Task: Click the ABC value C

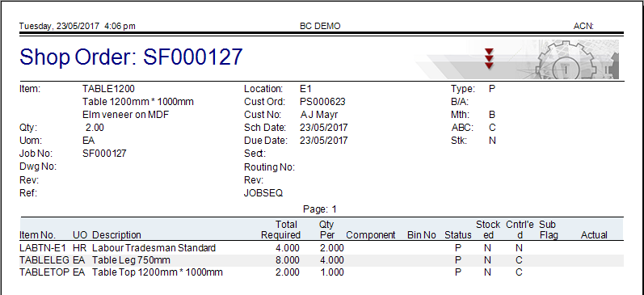Action: [x=492, y=128]
